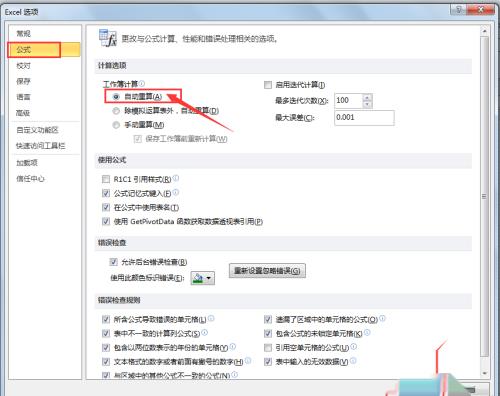The image size is (500, 396).
Task: Select the 自动重算(A) radio button
Action: point(116,97)
